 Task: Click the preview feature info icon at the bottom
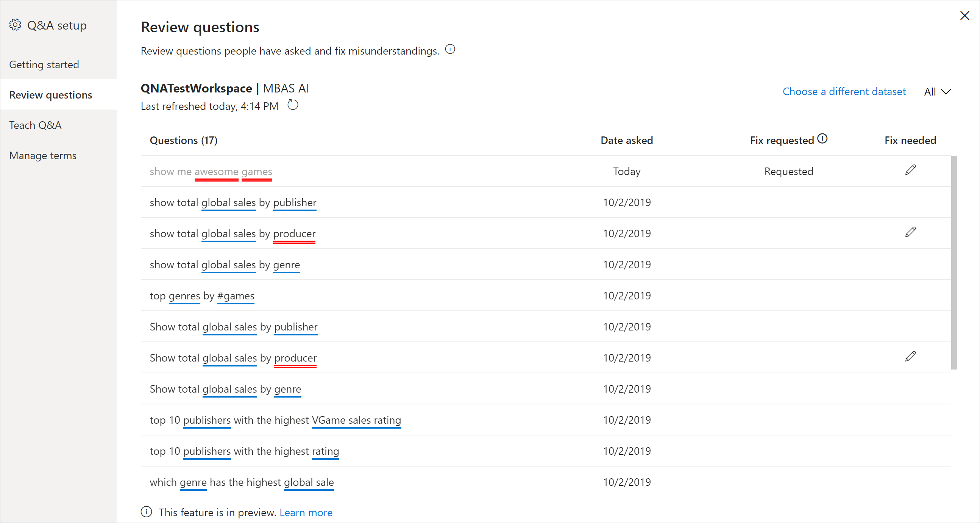[147, 512]
